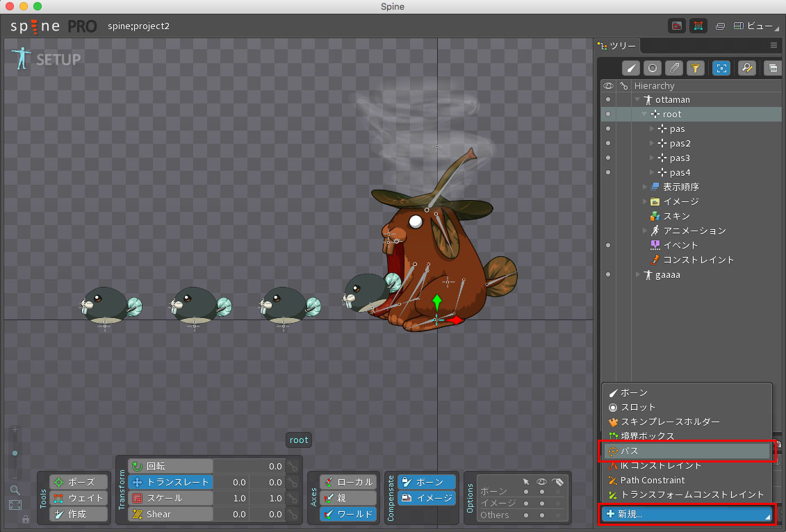Toggle visibility dot for pas2 bone
Viewport: 786px width, 532px height.
click(x=608, y=143)
